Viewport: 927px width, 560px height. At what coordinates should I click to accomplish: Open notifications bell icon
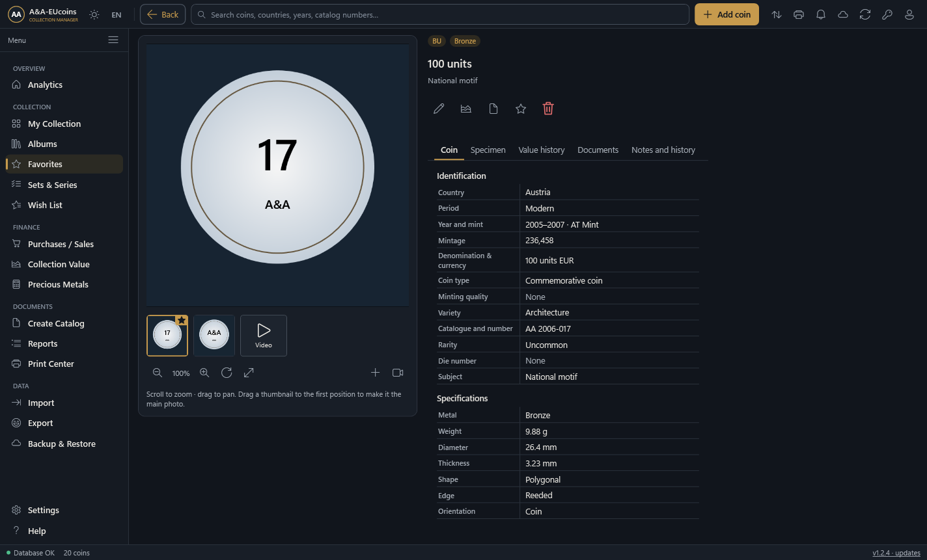point(821,14)
